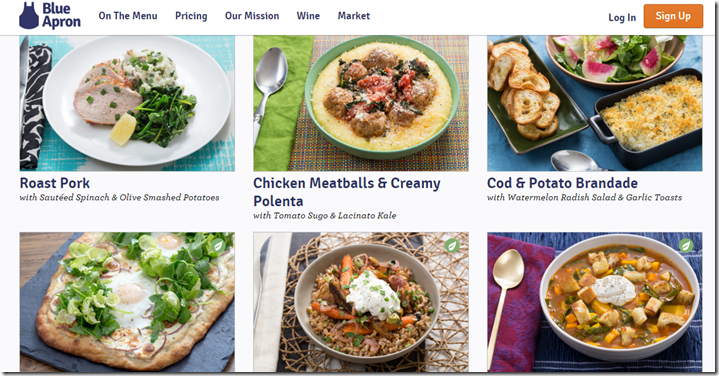Click the Blue Apron logo
The width and height of the screenshot is (719, 376).
(x=50, y=16)
